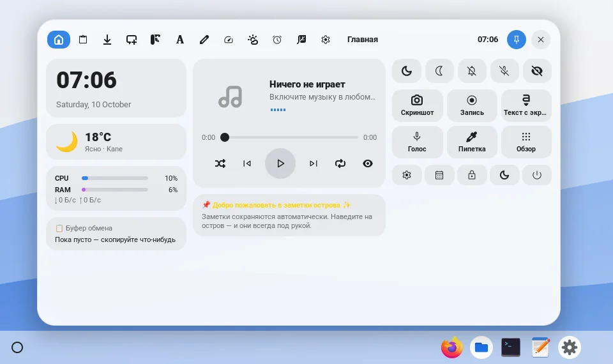Open the pencil notes tab
This screenshot has width=613, height=364.
tap(204, 40)
